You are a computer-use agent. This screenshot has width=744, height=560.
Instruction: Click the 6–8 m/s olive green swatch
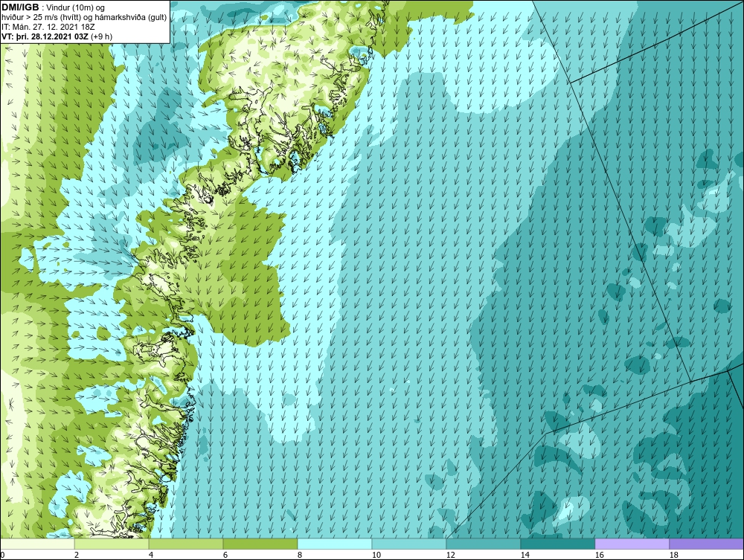click(x=260, y=544)
